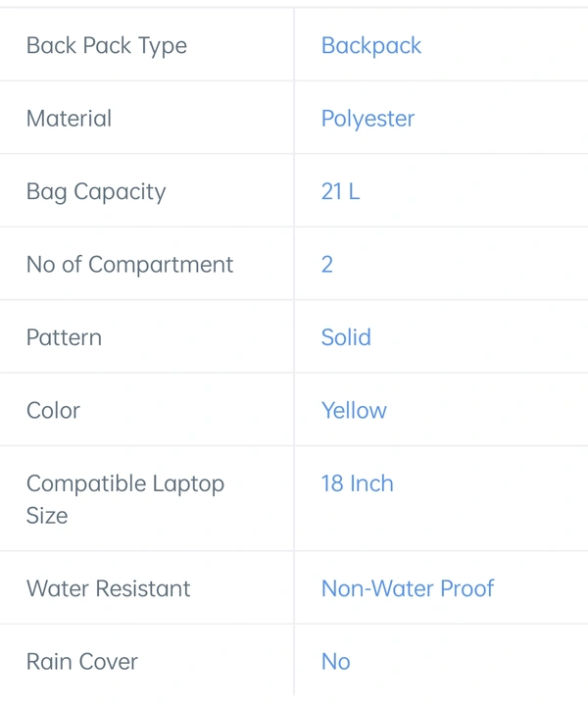Image resolution: width=588 pixels, height=710 pixels.
Task: Select the No of Compartment label
Action: [129, 265]
